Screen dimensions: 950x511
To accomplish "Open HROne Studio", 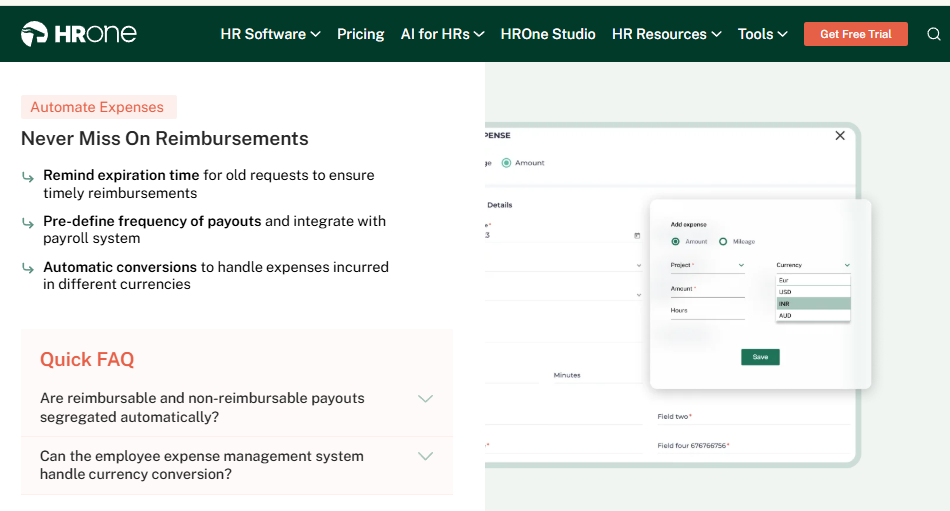I will (548, 34).
